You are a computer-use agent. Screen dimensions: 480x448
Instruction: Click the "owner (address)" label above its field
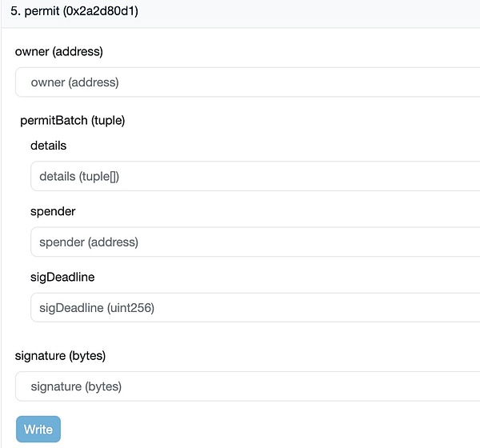[59, 51]
